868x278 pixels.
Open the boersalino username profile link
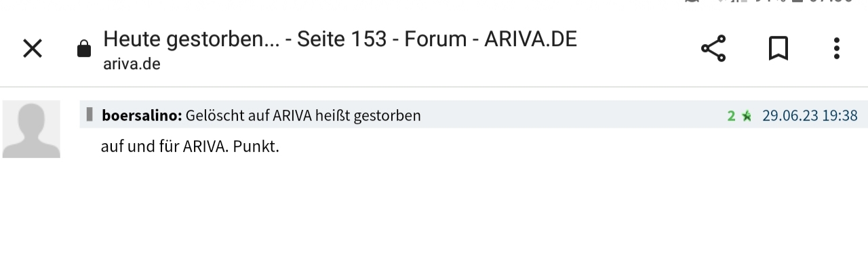coord(142,115)
